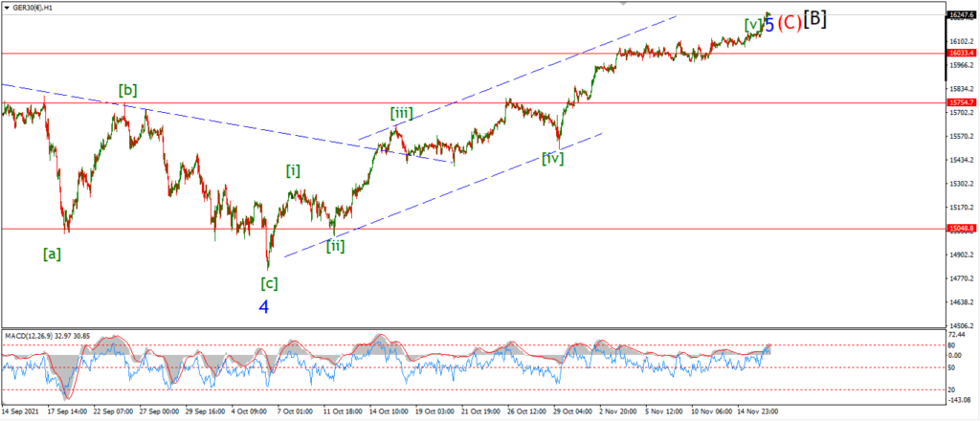Click the 15048.8 red price level tag
This screenshot has width=980, height=421.
(x=962, y=229)
